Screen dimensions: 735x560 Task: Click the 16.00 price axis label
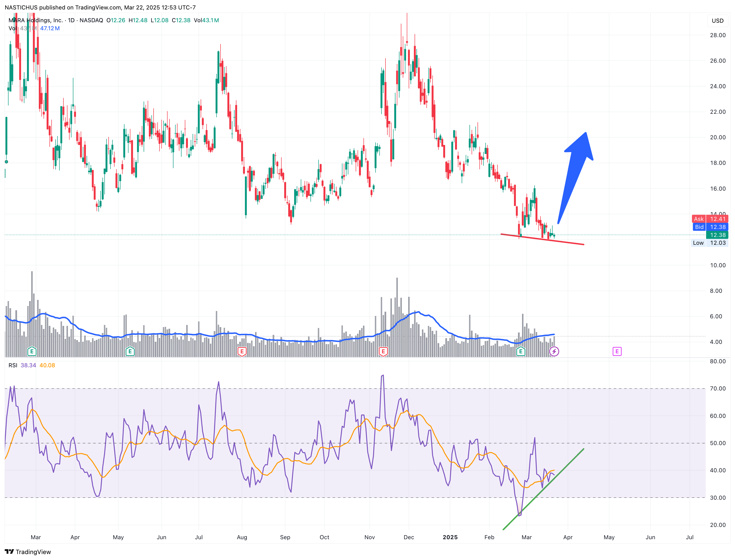(x=718, y=189)
